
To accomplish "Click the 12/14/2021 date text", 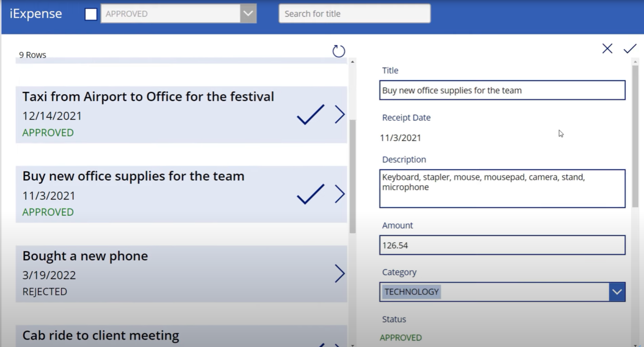I will [x=52, y=116].
